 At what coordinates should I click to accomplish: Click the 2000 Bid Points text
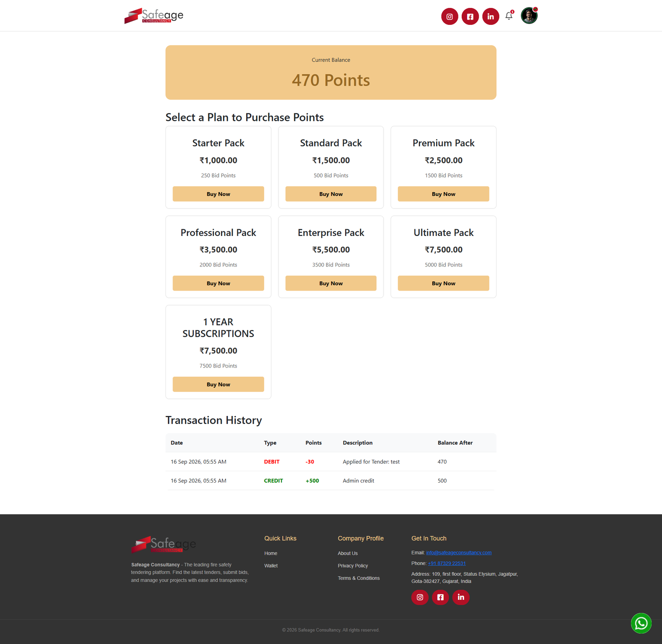click(x=218, y=265)
